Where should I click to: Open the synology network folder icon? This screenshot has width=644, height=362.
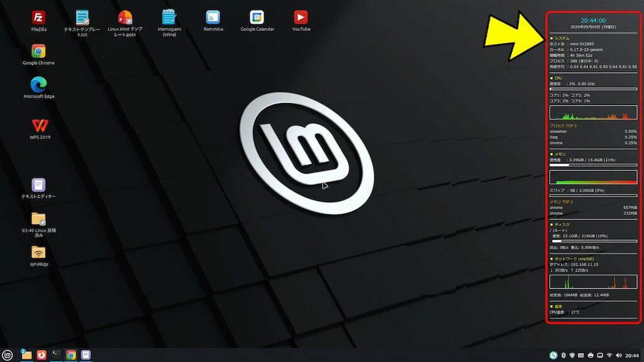click(38, 256)
